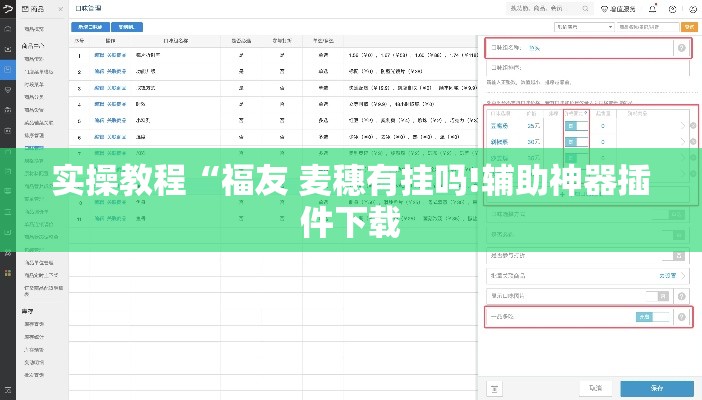Focus the name field in the top red box
Viewport: 702px width, 400px height.
[580, 48]
